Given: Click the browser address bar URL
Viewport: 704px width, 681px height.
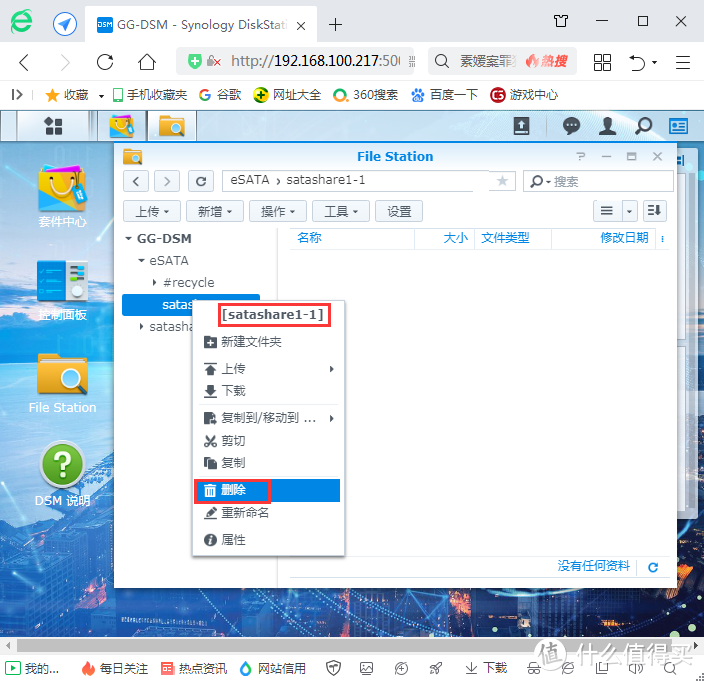Looking at the screenshot, I should [315, 61].
